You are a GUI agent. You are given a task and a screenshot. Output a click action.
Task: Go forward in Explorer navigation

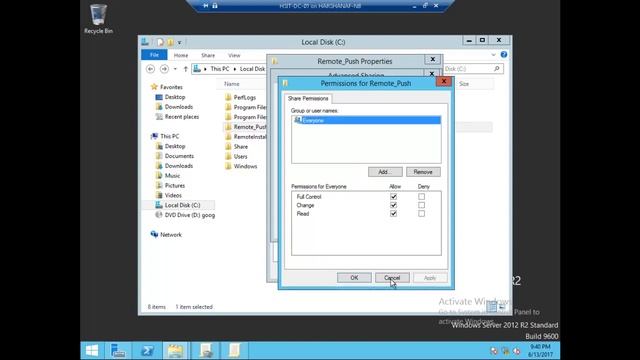click(164, 69)
